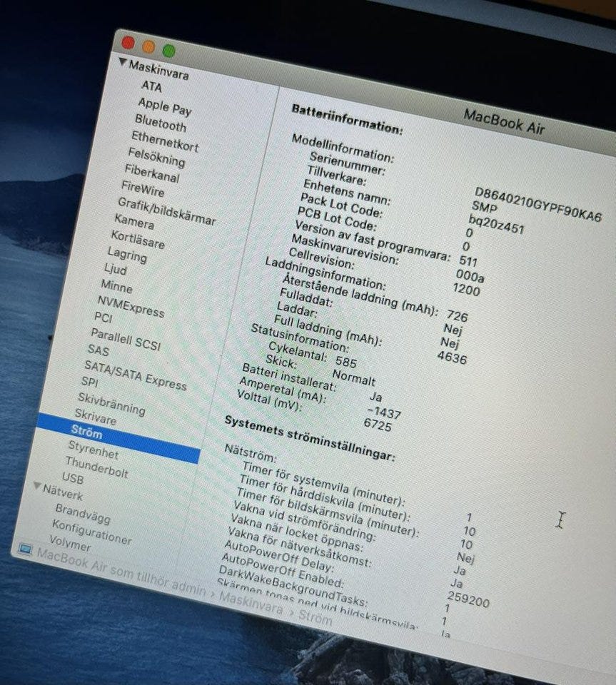Select ATA in the sidebar

click(151, 86)
